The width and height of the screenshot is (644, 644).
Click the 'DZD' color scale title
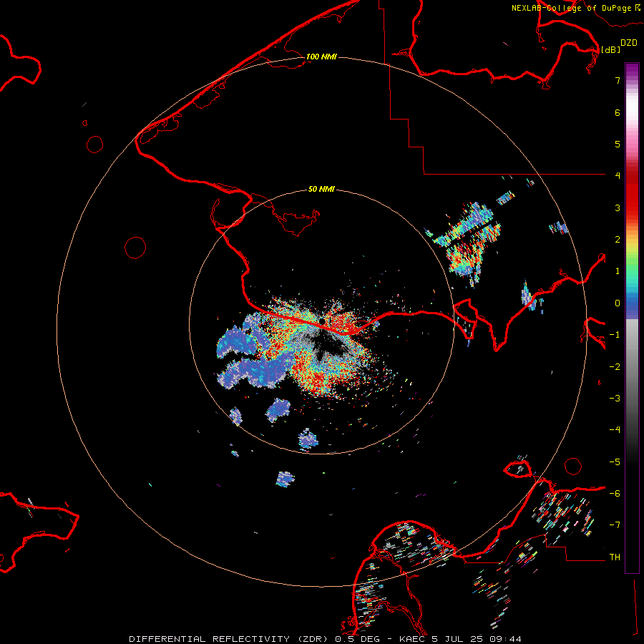click(x=629, y=43)
